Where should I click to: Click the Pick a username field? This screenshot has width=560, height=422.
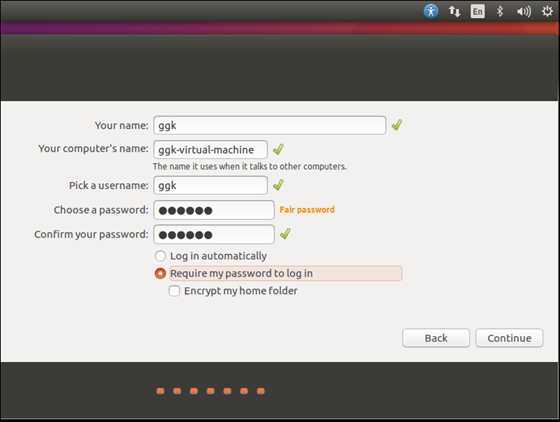pyautogui.click(x=210, y=185)
